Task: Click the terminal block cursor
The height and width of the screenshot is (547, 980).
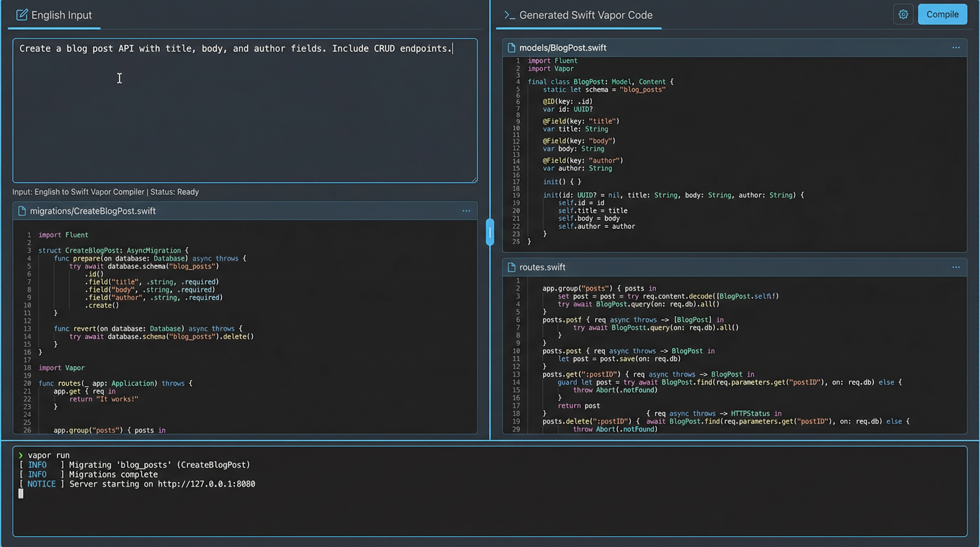Action: pos(21,494)
